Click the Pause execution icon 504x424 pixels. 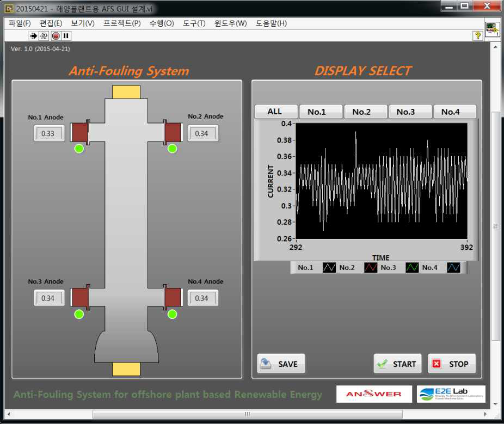[66, 36]
